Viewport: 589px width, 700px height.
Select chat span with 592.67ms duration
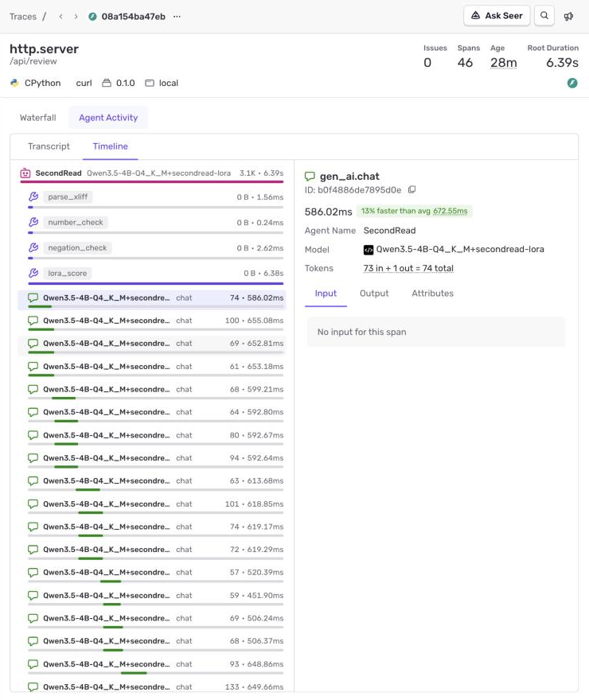pos(152,437)
